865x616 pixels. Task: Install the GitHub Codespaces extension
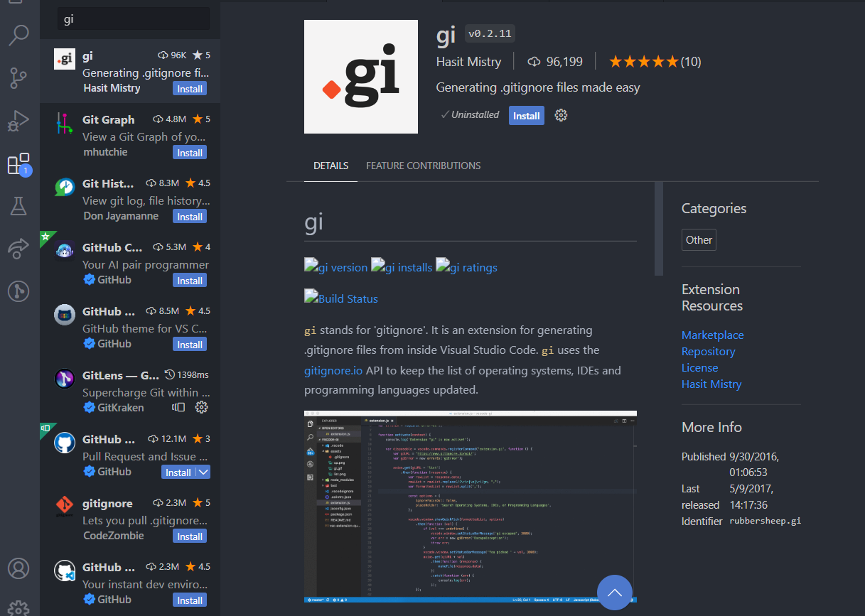(x=190, y=600)
